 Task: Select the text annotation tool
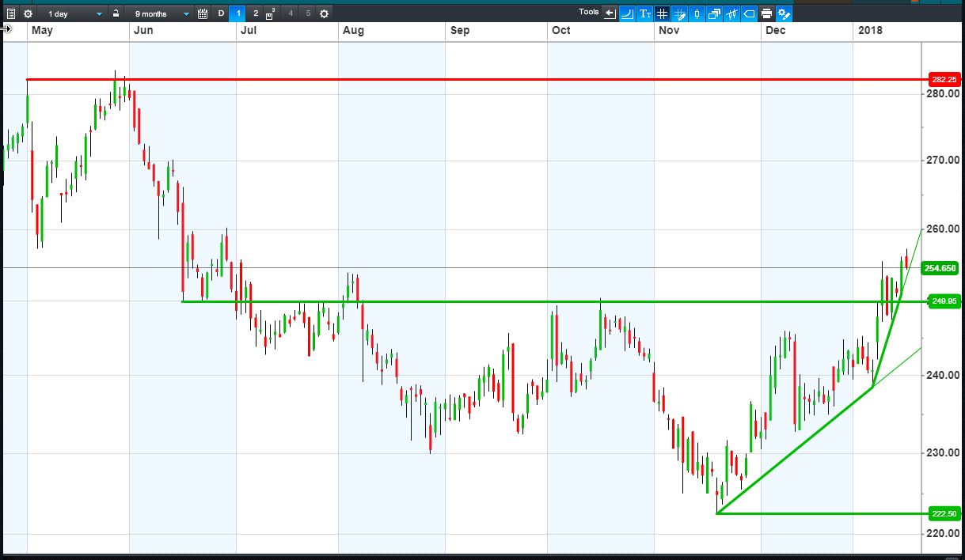(644, 13)
